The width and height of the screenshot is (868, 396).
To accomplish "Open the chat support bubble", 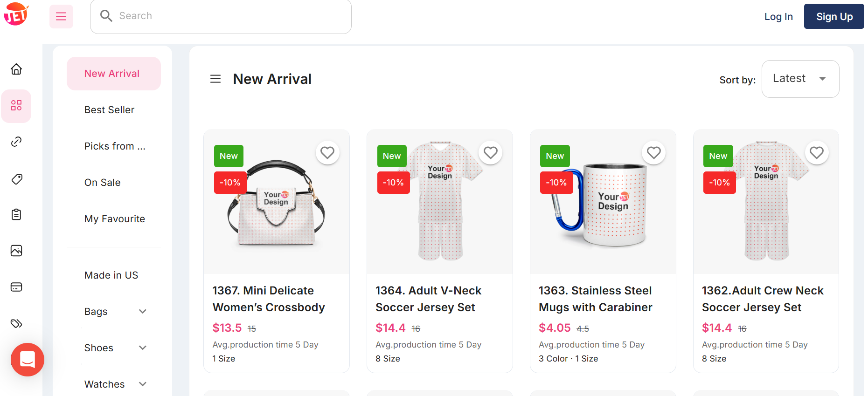I will pos(27,360).
